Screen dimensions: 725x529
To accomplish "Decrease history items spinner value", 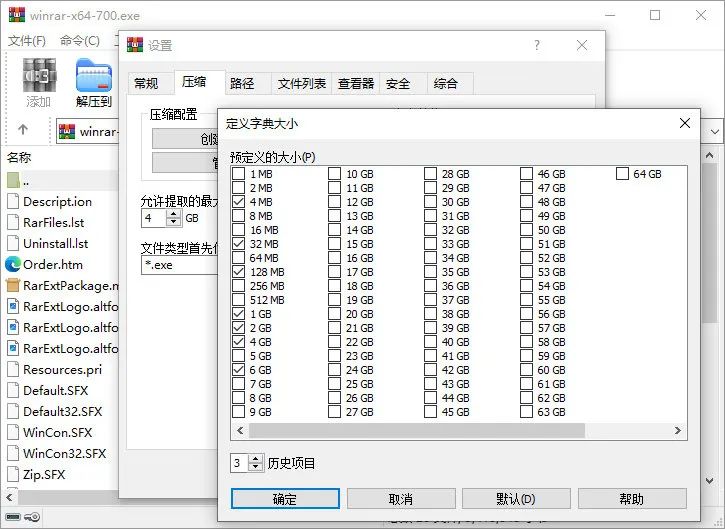I will [255, 466].
